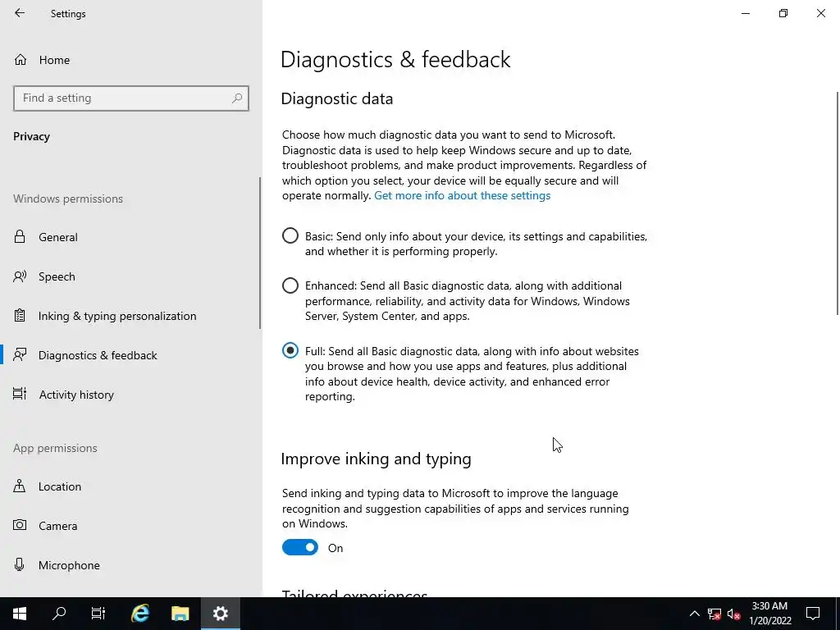Click the Camera icon in sidebar
The image size is (840, 630).
(x=20, y=525)
